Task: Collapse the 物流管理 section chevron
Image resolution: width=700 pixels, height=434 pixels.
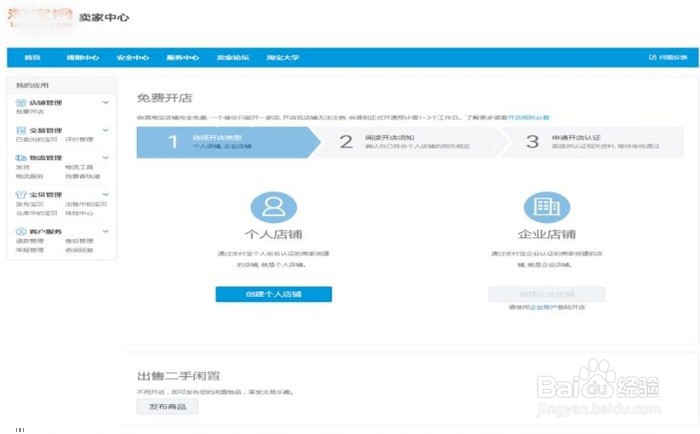Action: click(105, 158)
